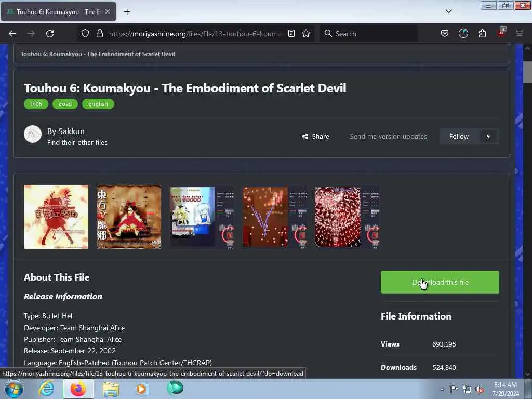Open a new tab with plus button
The height and width of the screenshot is (399, 532).
click(127, 12)
